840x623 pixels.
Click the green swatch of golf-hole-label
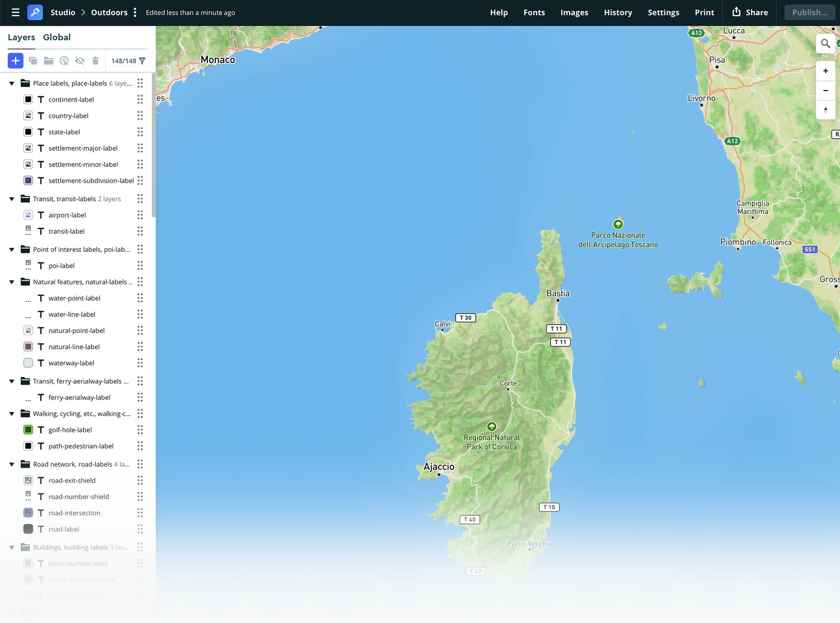tap(28, 430)
